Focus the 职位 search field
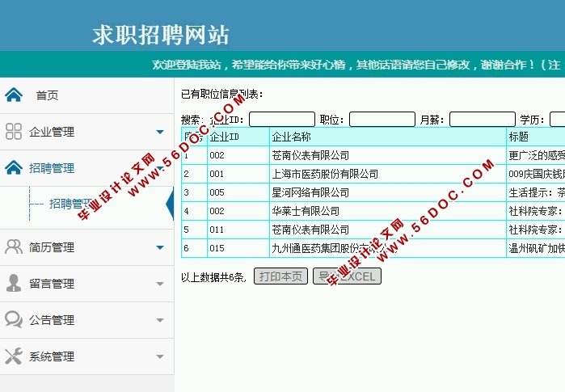 (382, 120)
